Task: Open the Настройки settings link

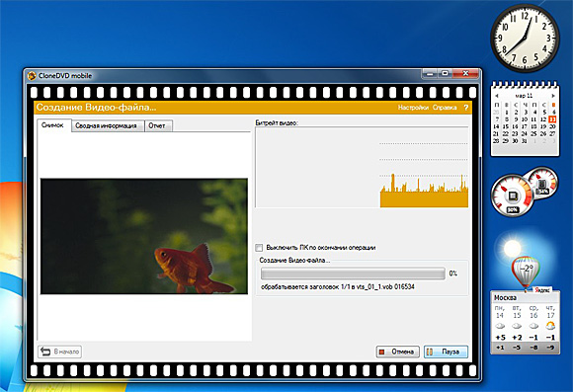Action: coord(413,108)
